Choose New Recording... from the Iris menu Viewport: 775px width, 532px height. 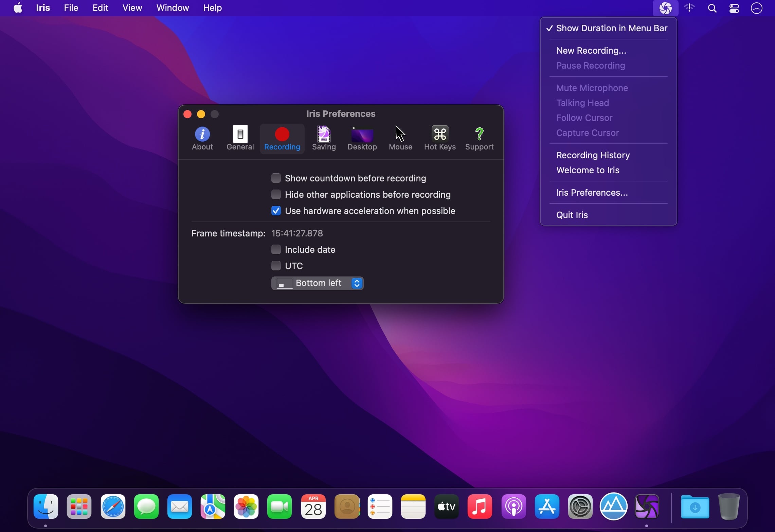[591, 51]
